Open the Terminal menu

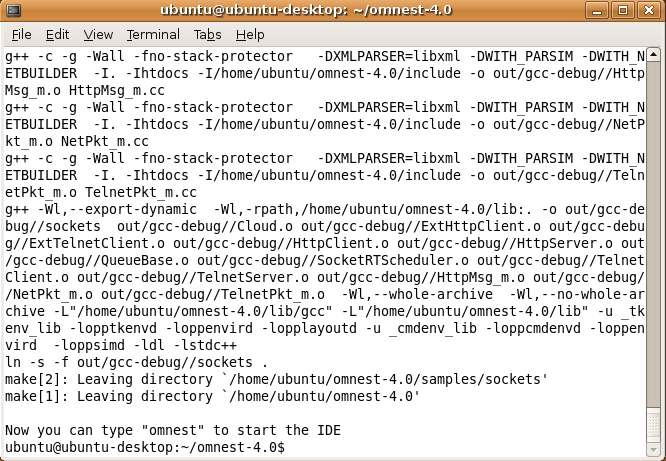tap(153, 34)
